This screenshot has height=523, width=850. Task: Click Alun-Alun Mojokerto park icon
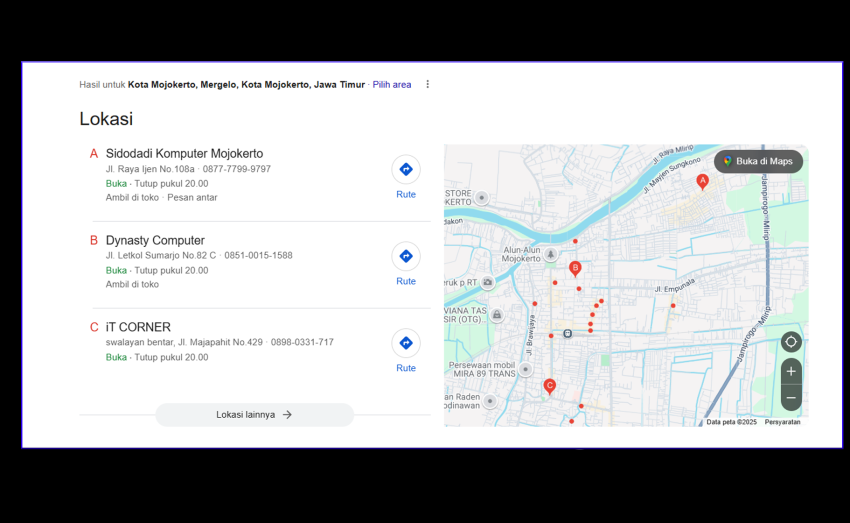pyautogui.click(x=551, y=254)
